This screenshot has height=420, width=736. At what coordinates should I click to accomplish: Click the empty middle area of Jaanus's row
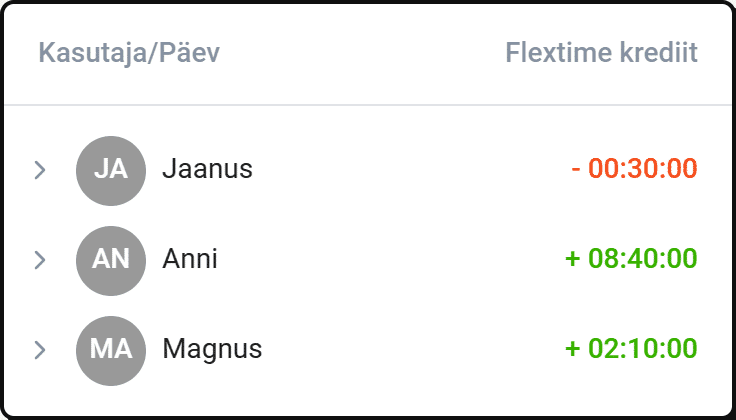pyautogui.click(x=408, y=171)
